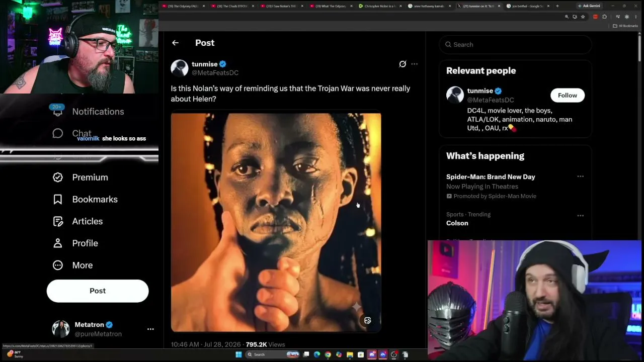Go back using the Post arrow
The width and height of the screenshot is (644, 362).
click(x=175, y=43)
